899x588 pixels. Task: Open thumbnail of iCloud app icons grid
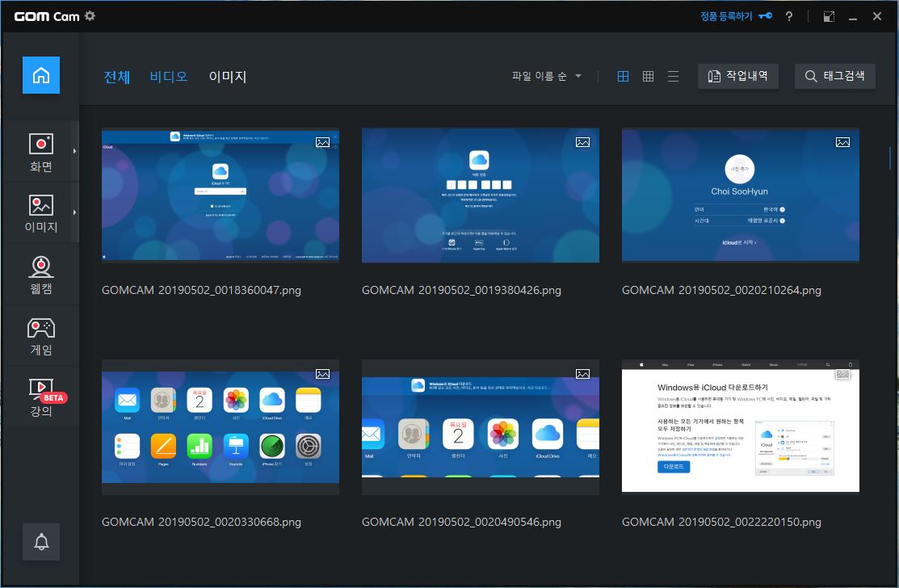click(x=221, y=427)
